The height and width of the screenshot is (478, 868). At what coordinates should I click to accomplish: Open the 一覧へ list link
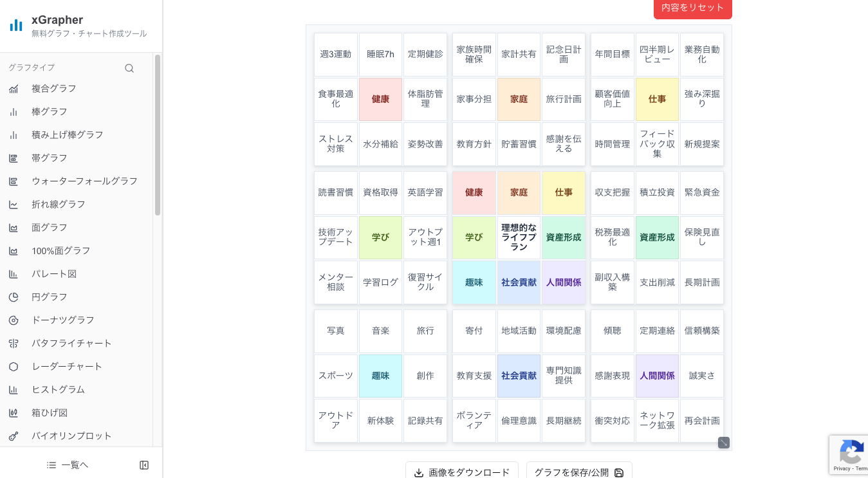(68, 465)
